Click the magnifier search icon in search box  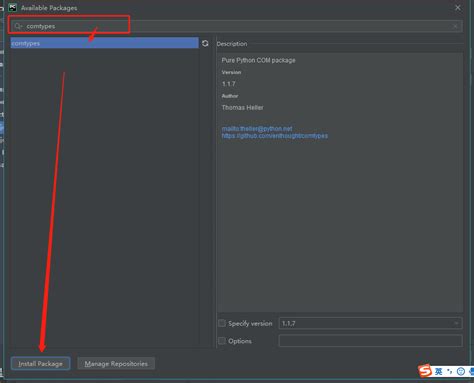(18, 26)
